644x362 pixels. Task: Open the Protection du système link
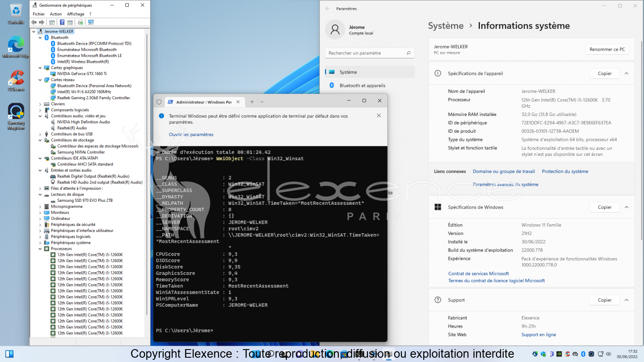[x=565, y=171]
